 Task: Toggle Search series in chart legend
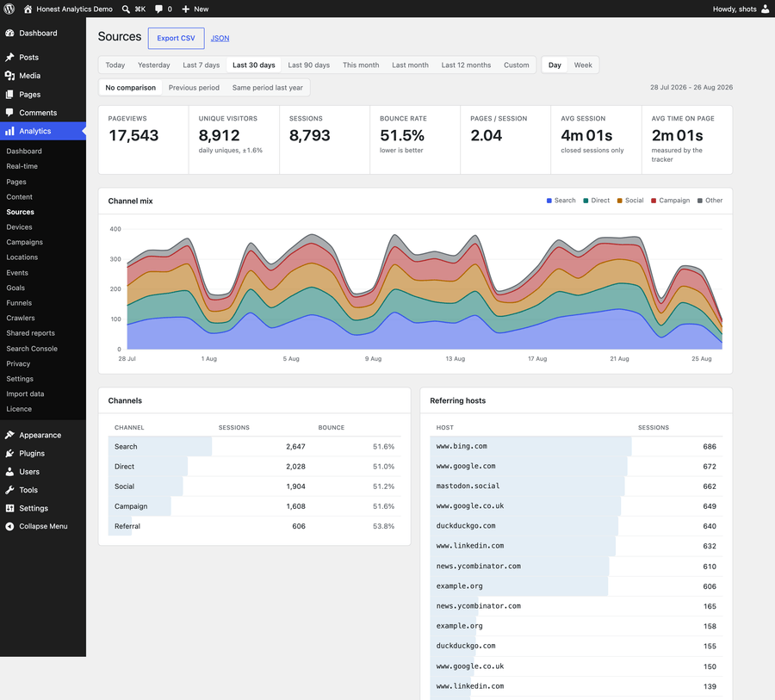[x=561, y=201]
